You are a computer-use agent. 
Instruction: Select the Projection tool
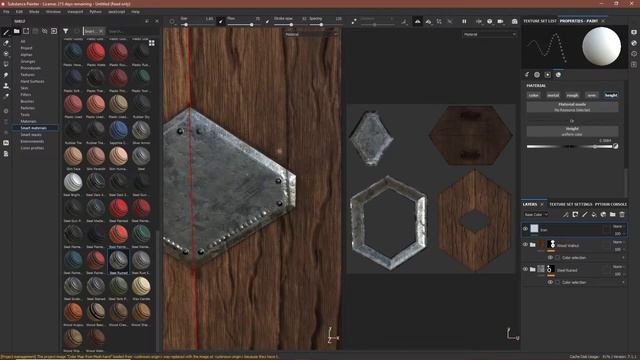coord(6,53)
